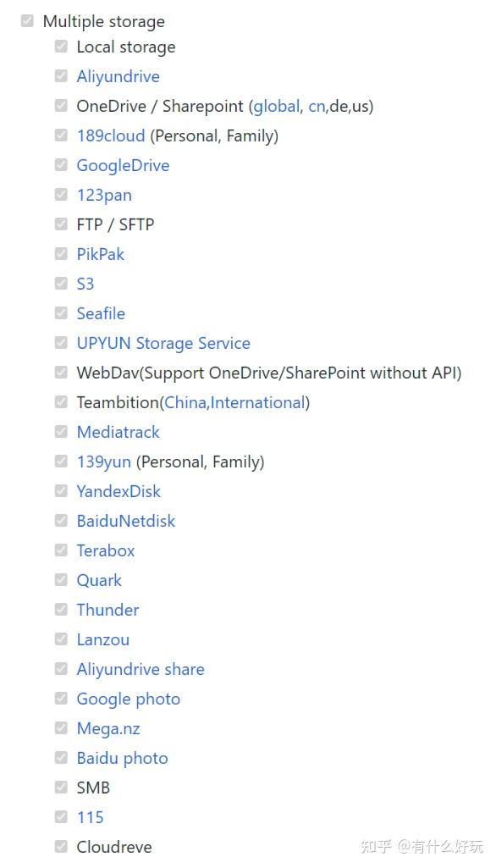Toggle the Local storage checkbox
Image resolution: width=496 pixels, height=868 pixels.
coord(60,46)
